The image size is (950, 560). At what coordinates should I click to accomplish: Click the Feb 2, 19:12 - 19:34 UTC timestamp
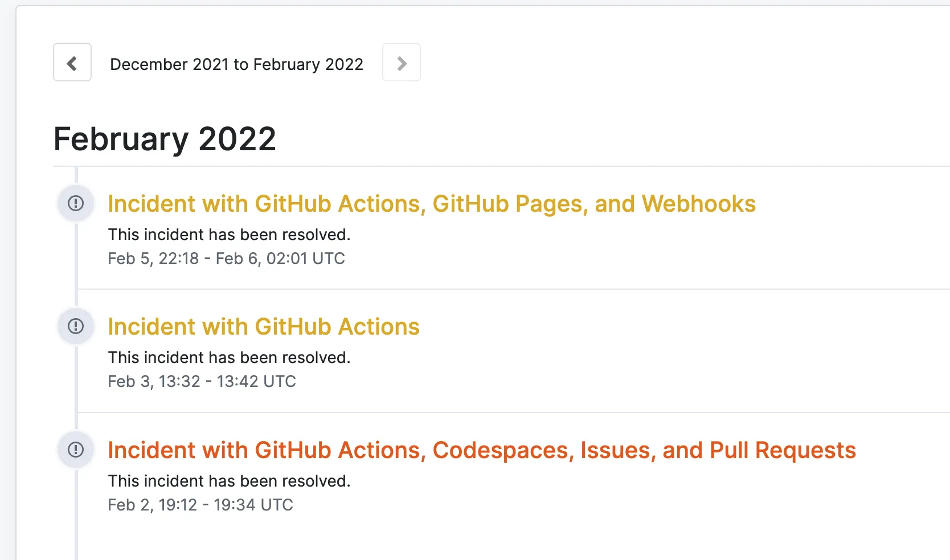tap(200, 505)
